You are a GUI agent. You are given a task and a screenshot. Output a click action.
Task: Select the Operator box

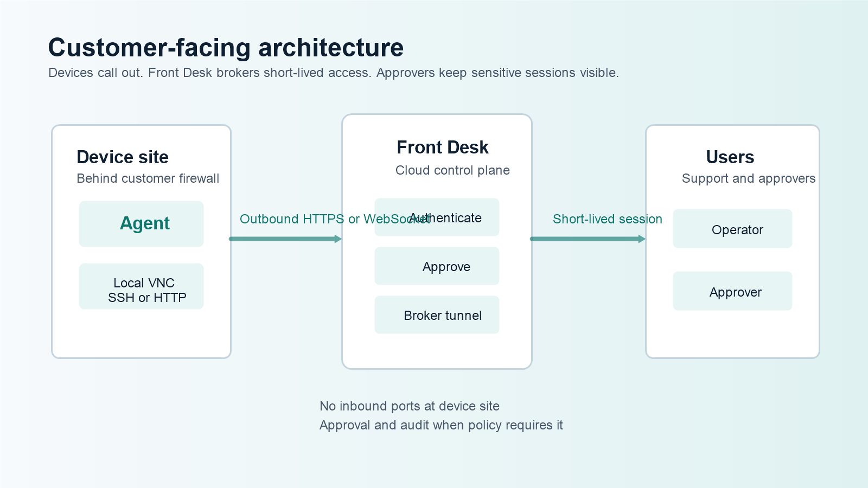[732, 229]
